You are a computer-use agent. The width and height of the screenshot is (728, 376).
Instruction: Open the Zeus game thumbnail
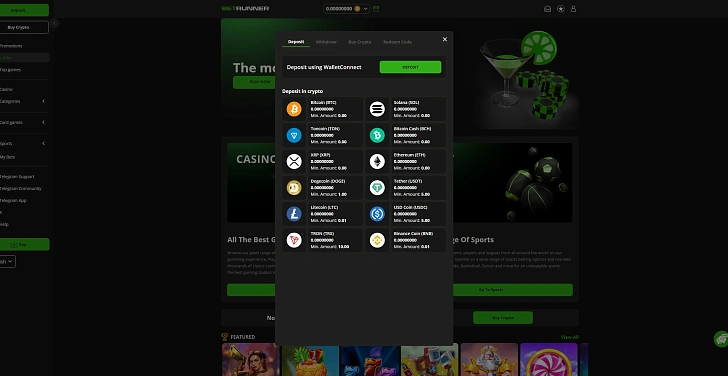(x=489, y=360)
